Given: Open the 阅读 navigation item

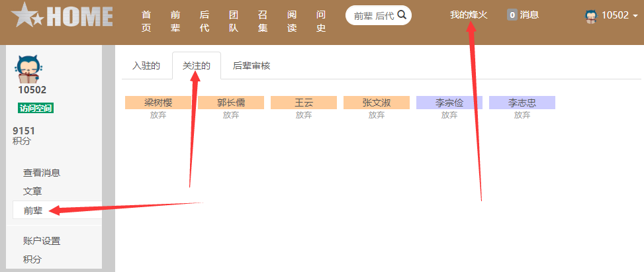Looking at the screenshot, I should click(292, 21).
